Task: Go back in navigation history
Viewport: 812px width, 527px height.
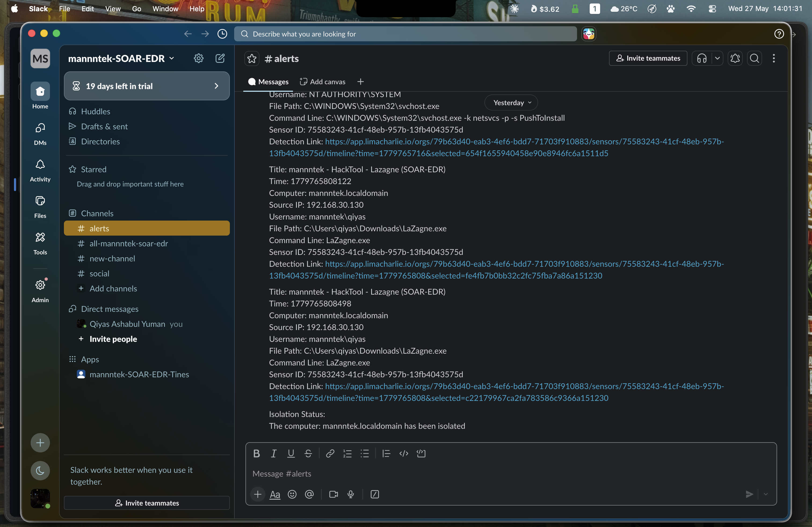Action: pyautogui.click(x=188, y=34)
